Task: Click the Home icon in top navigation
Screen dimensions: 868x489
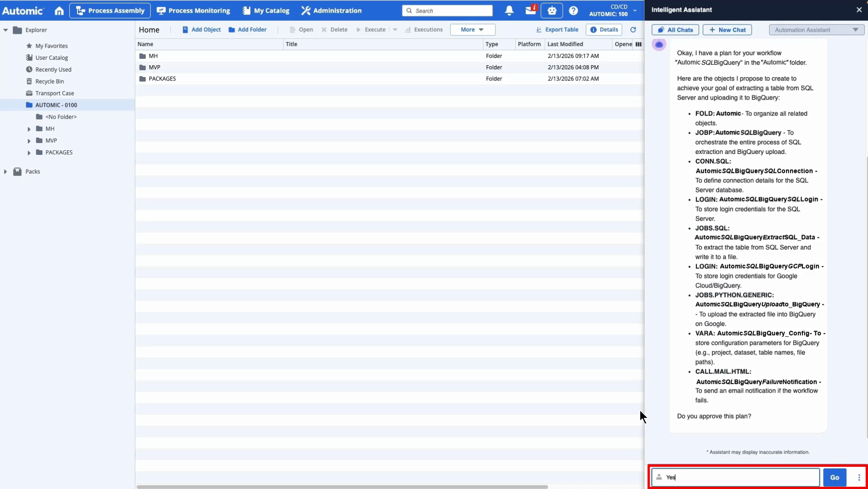Action: [59, 10]
